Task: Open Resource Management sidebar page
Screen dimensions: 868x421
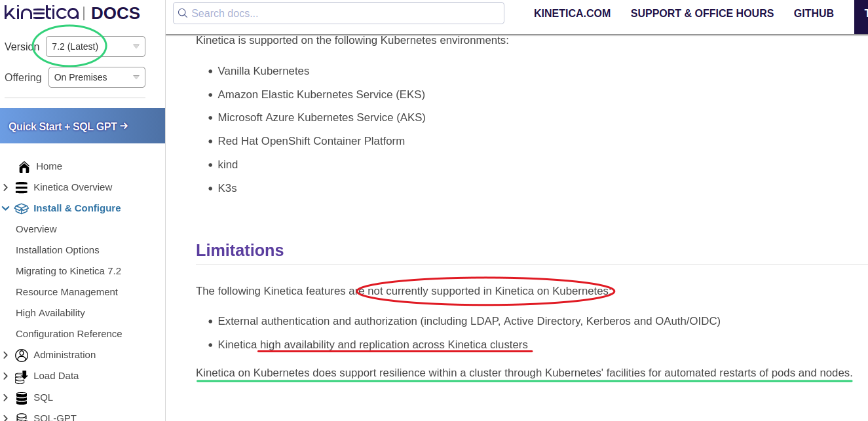Action: (67, 292)
